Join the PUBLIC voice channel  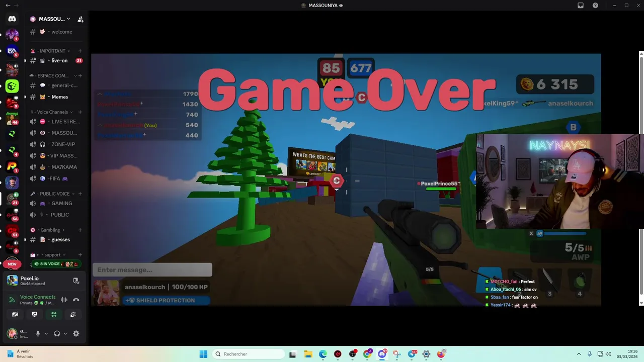tap(56, 215)
